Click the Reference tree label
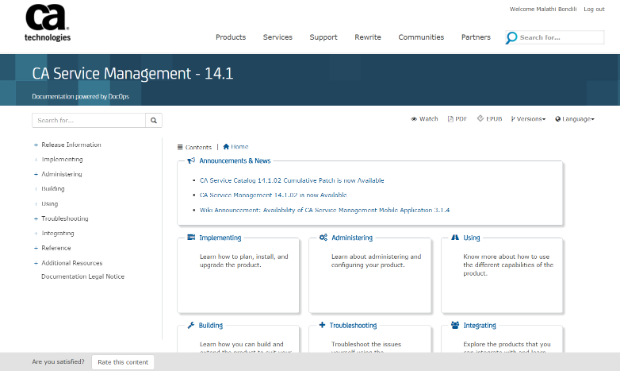Screen dimensions: 620x371 point(56,248)
